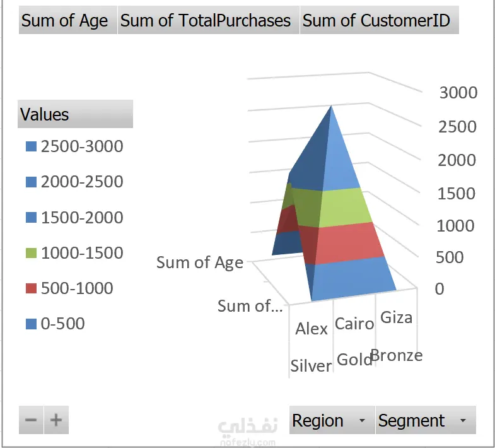Select the 3000 vertical axis value
Viewport: 495px width, 448px height.
coord(458,93)
